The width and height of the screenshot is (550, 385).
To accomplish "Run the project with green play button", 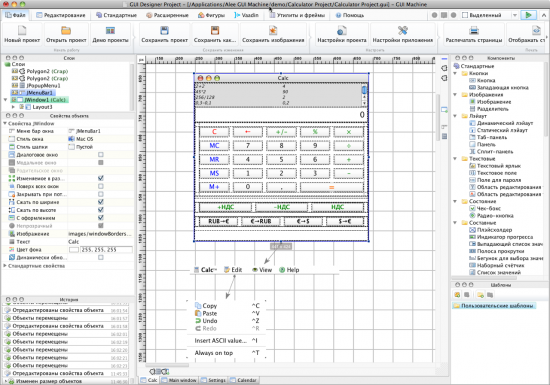I will tap(528, 15).
